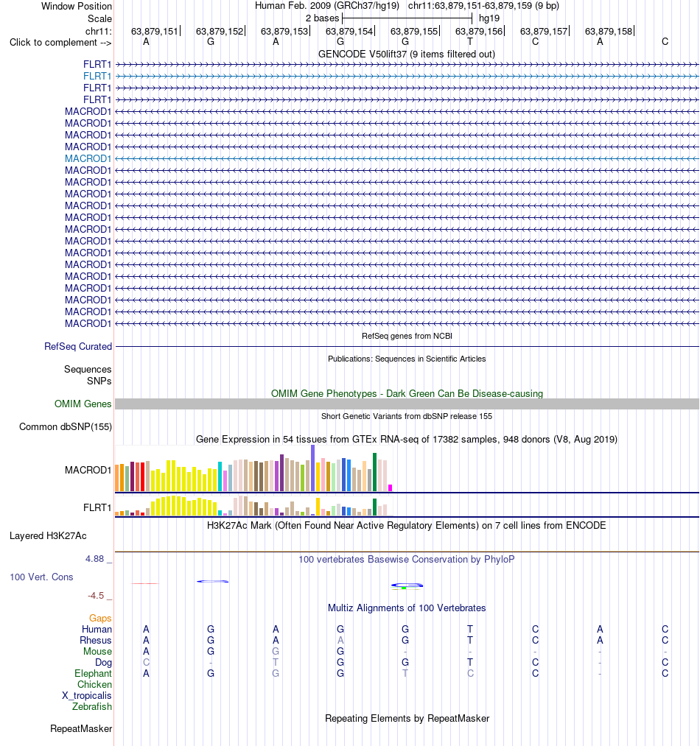Open '100 vertebrates Basewise Conservation by PhyloP' title

pyautogui.click(x=407, y=560)
